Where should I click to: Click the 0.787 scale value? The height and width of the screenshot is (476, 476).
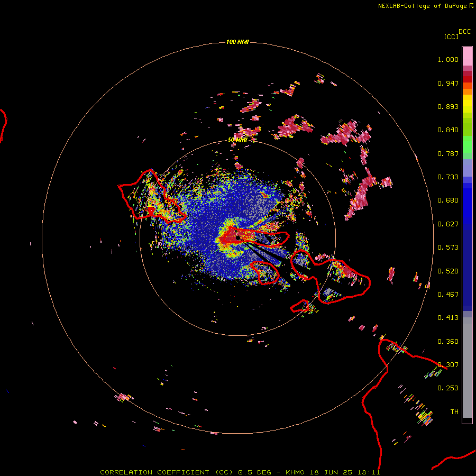coord(448,153)
